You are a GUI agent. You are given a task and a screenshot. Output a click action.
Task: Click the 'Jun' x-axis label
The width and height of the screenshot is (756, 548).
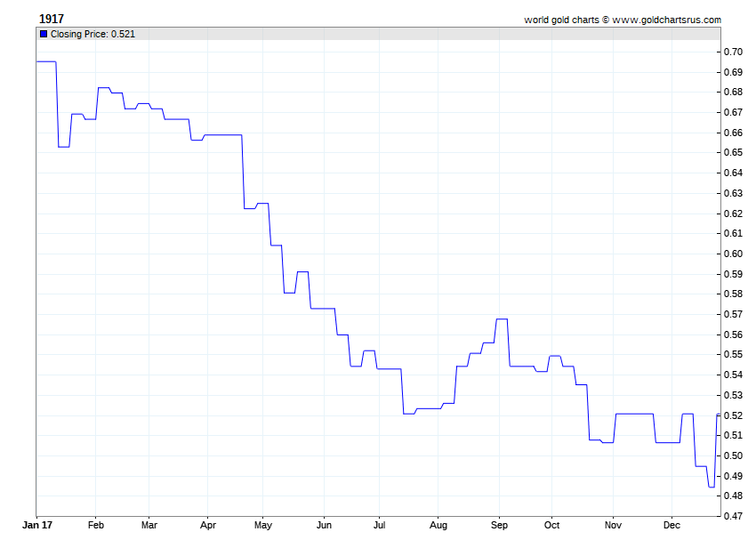324,525
